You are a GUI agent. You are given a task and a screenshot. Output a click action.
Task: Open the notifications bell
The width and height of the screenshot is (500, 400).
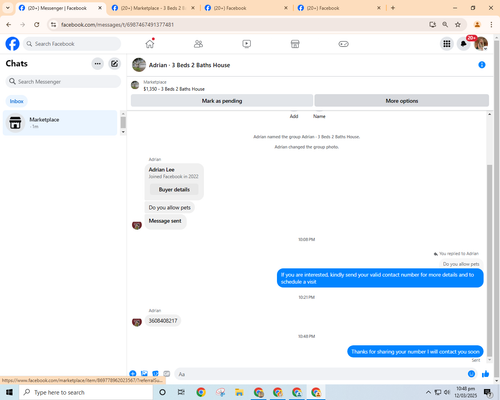[463, 44]
